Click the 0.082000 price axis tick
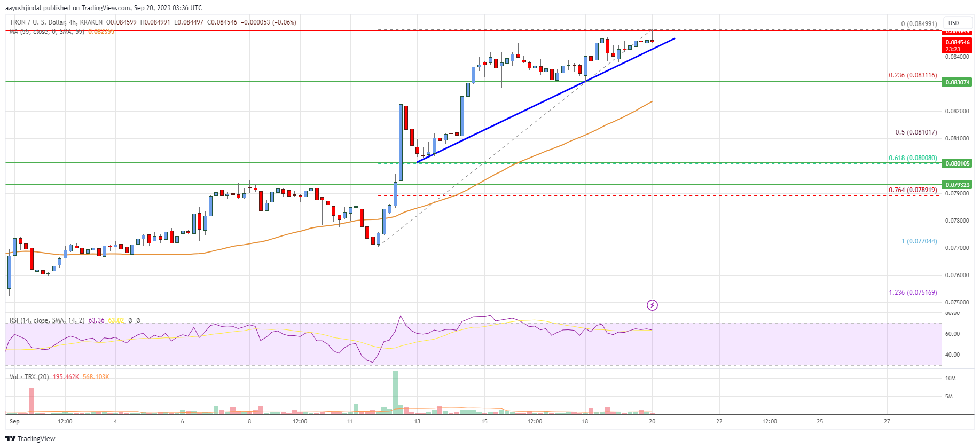 click(957, 111)
